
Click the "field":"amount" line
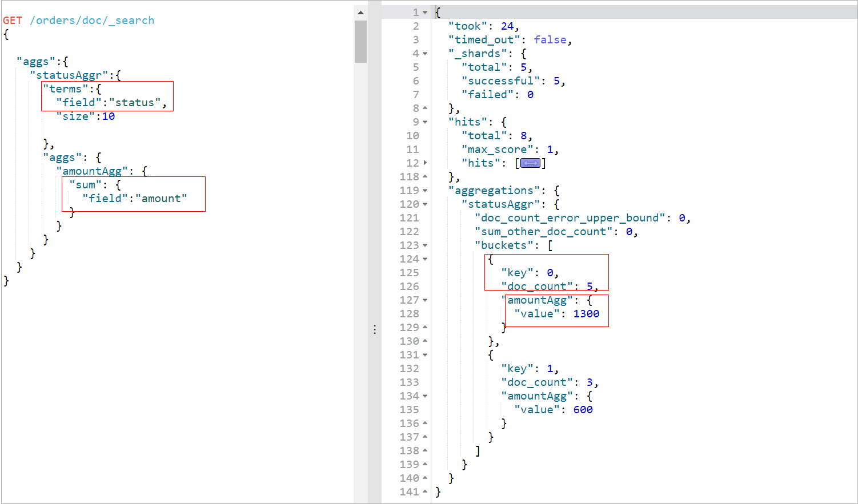[x=135, y=199]
